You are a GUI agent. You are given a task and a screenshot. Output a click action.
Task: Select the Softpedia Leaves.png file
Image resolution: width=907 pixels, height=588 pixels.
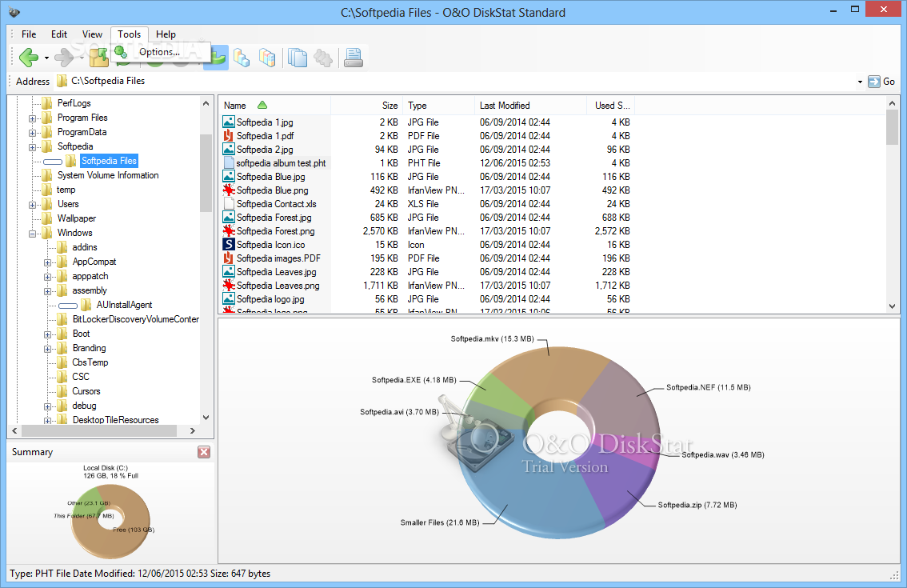(426, 286)
